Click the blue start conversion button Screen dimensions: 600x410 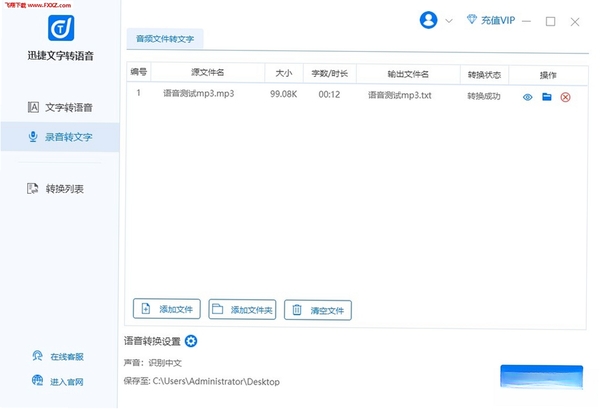click(x=541, y=377)
